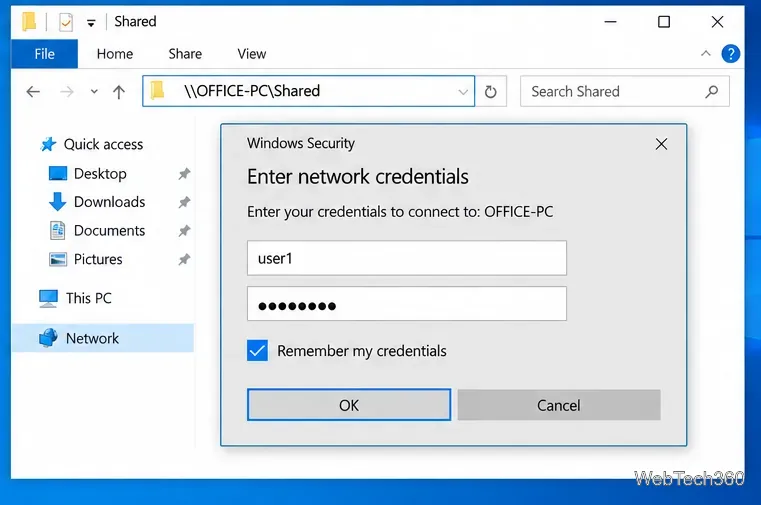Switch to the Home ribbon tab

(115, 54)
